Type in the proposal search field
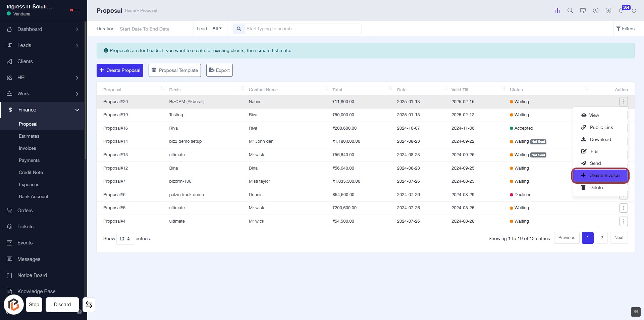 point(303,29)
